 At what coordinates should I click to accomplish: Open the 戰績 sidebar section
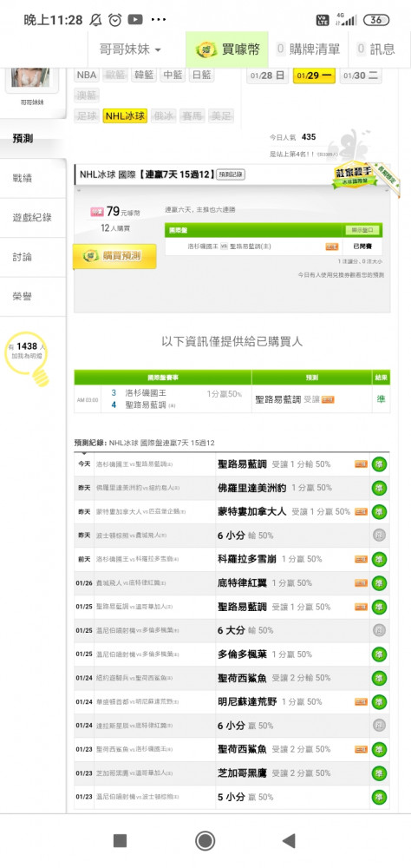tap(33, 178)
